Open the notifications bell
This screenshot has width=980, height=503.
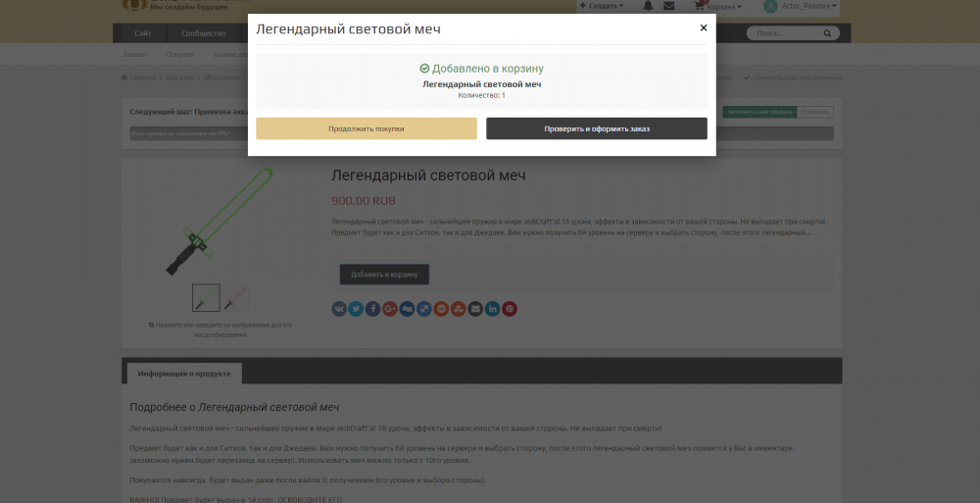(x=648, y=6)
